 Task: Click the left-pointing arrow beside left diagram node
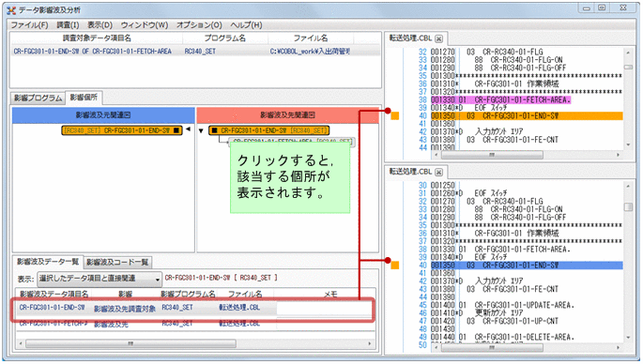pyautogui.click(x=188, y=129)
